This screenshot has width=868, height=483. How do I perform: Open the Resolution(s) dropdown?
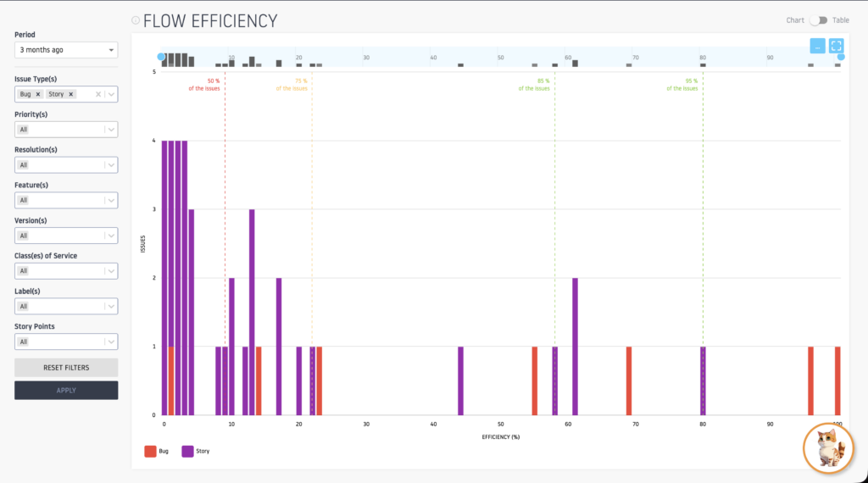pos(66,165)
